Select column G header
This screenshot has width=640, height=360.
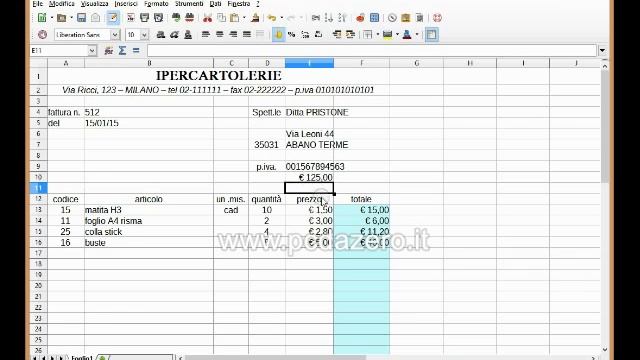[x=416, y=63]
